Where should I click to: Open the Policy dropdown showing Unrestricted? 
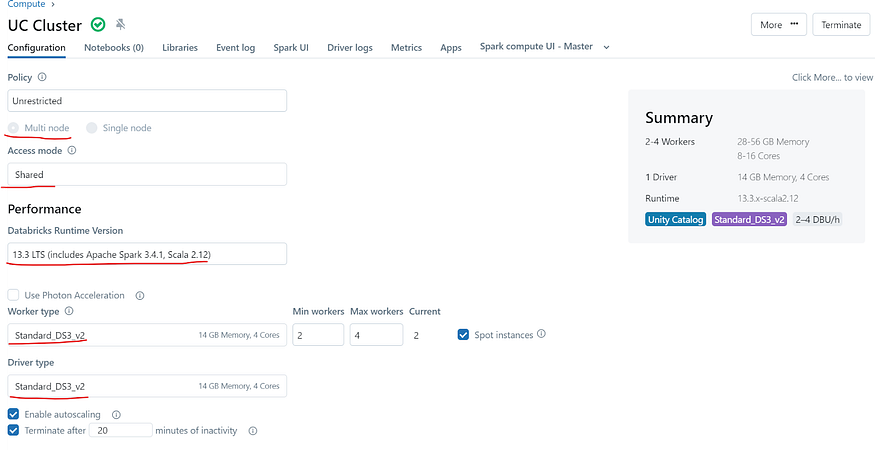click(x=147, y=101)
